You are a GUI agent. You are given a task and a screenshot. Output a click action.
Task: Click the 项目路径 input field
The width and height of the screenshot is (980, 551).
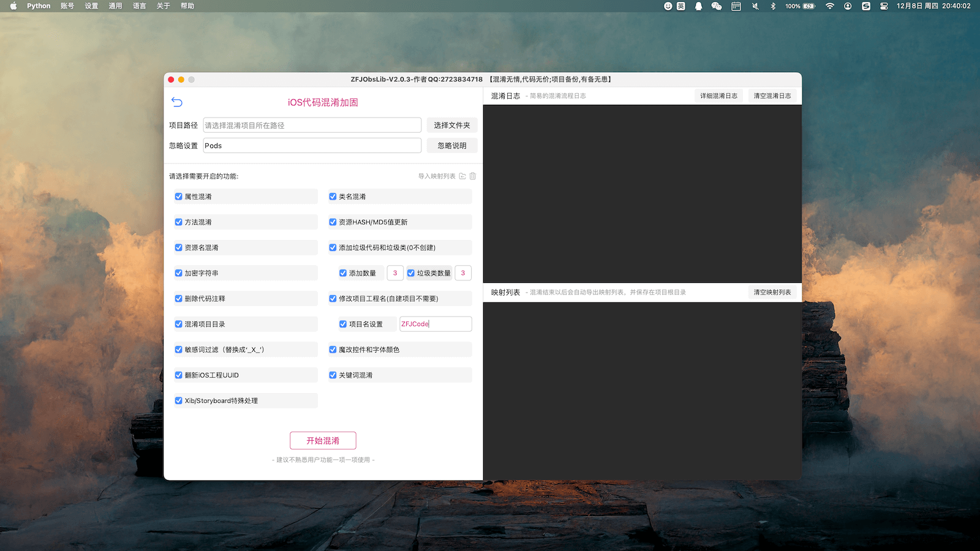point(312,126)
